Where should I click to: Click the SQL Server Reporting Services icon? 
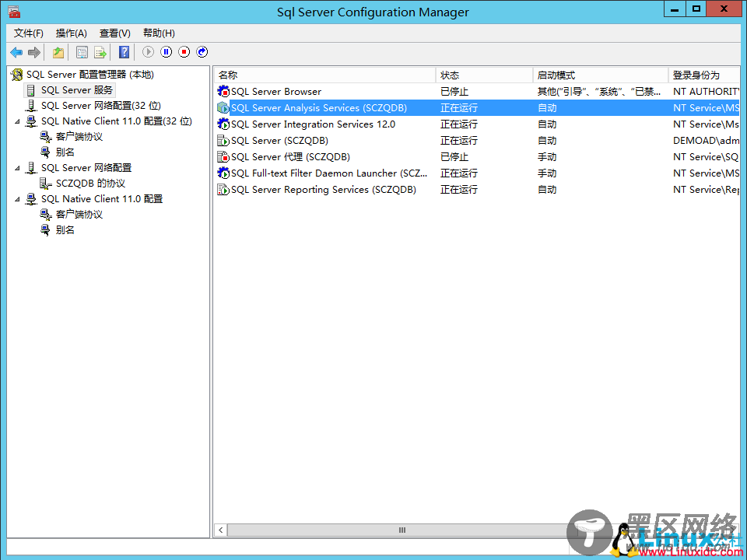pos(223,190)
